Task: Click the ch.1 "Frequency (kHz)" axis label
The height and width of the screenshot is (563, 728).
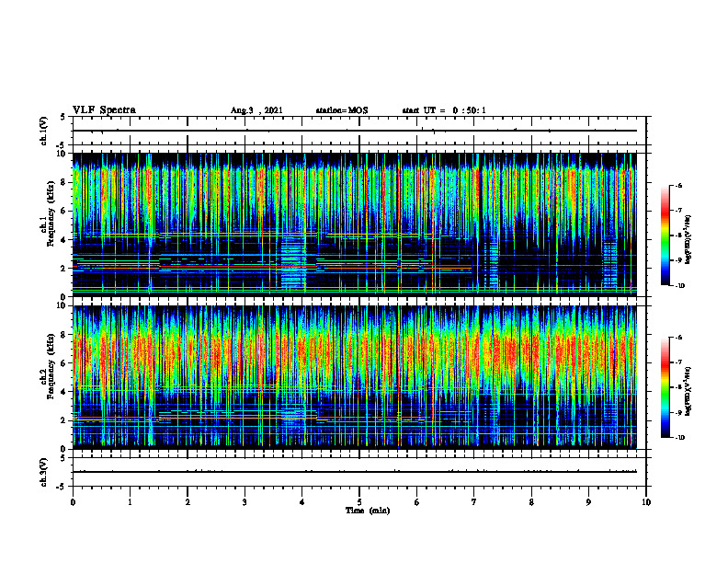Action: click(x=51, y=213)
